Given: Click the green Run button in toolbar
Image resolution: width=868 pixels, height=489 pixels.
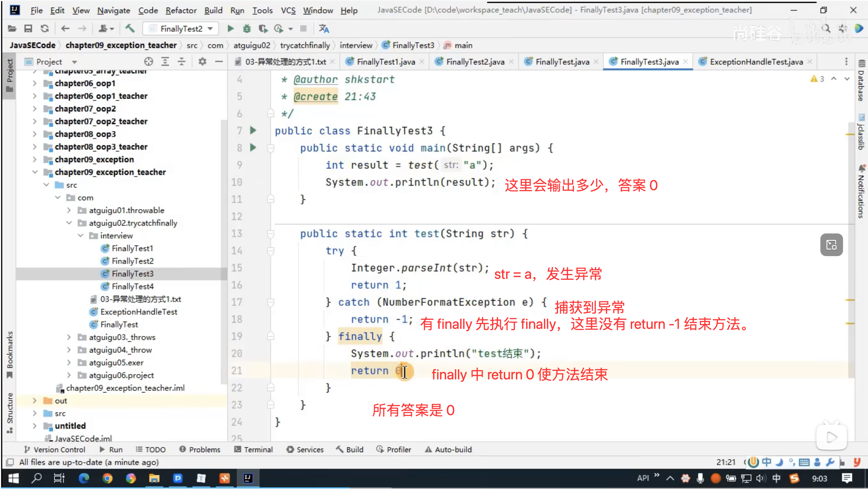Looking at the screenshot, I should click(231, 29).
